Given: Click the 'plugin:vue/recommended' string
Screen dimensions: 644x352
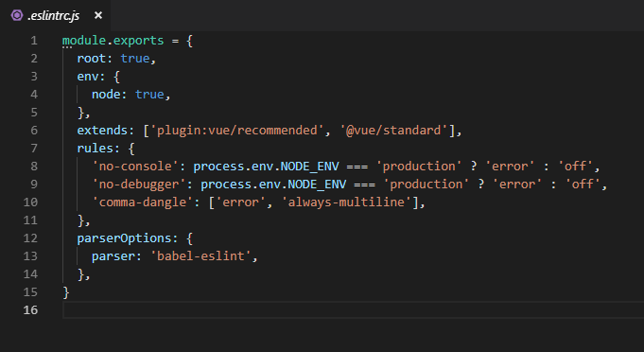Looking at the screenshot, I should coord(236,131).
